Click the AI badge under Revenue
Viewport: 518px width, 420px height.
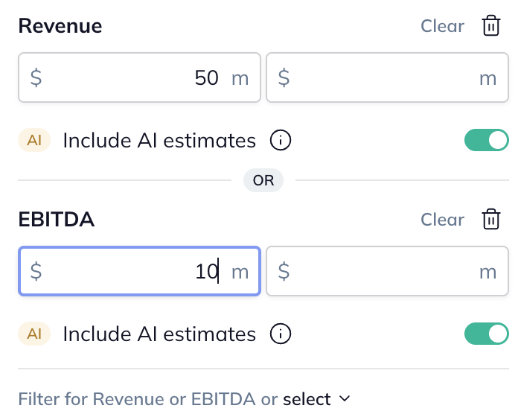click(x=34, y=140)
